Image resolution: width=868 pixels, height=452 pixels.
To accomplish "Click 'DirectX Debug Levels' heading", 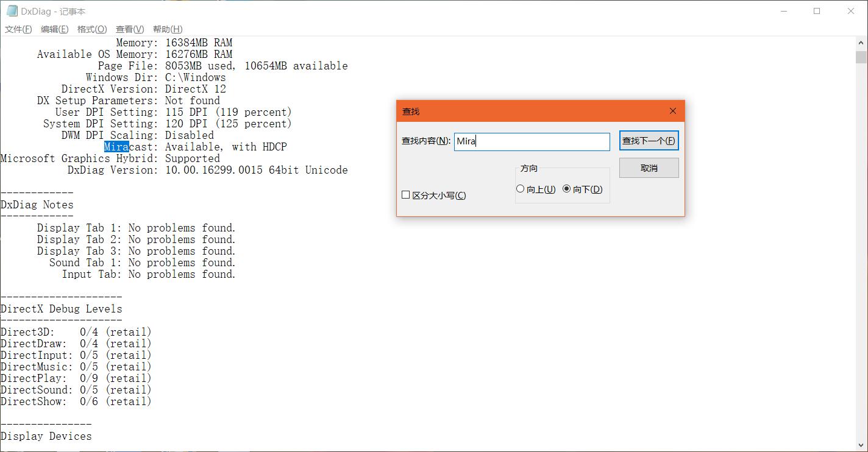I will (x=62, y=309).
